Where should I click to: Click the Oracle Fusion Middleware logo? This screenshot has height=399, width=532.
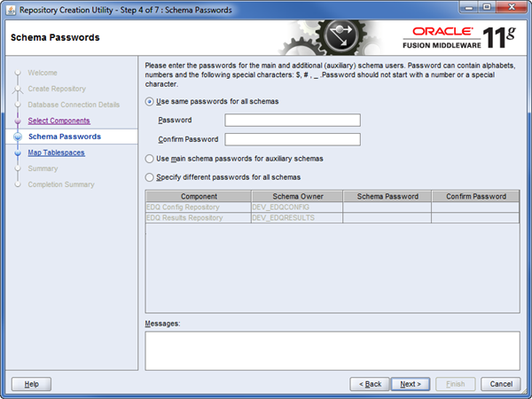pos(459,37)
